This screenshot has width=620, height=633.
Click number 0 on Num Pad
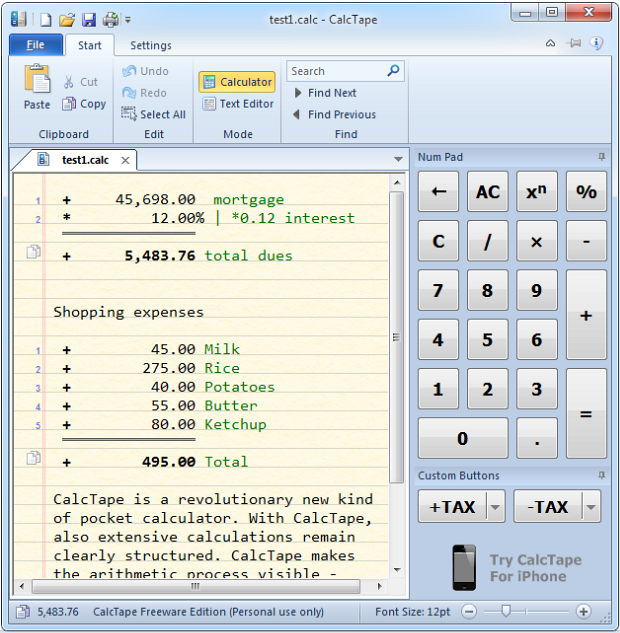463,438
